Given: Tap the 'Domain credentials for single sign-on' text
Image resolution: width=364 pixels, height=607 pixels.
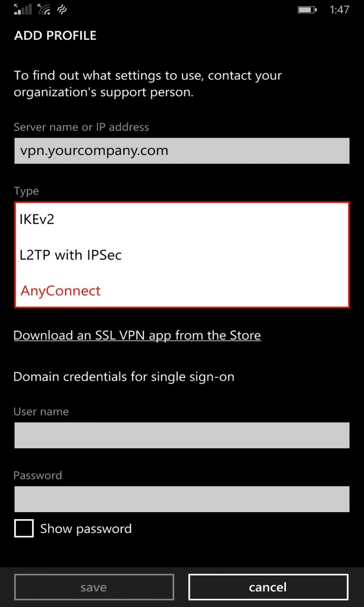Looking at the screenshot, I should (124, 377).
